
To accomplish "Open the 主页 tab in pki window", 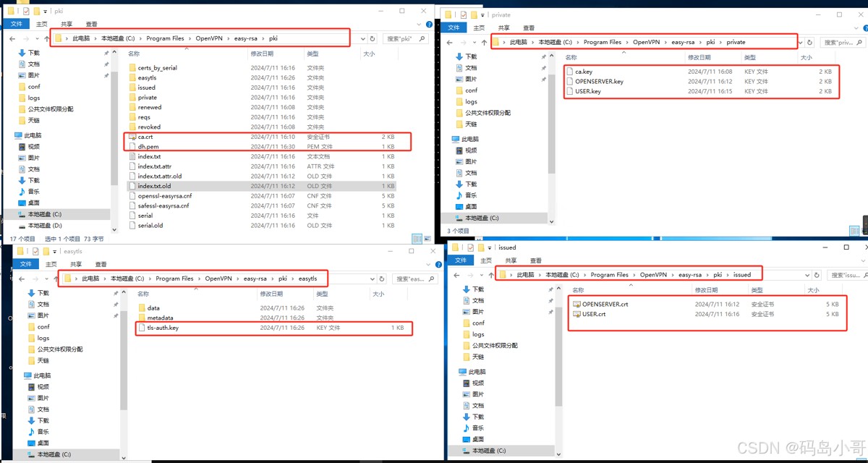I will (41, 24).
